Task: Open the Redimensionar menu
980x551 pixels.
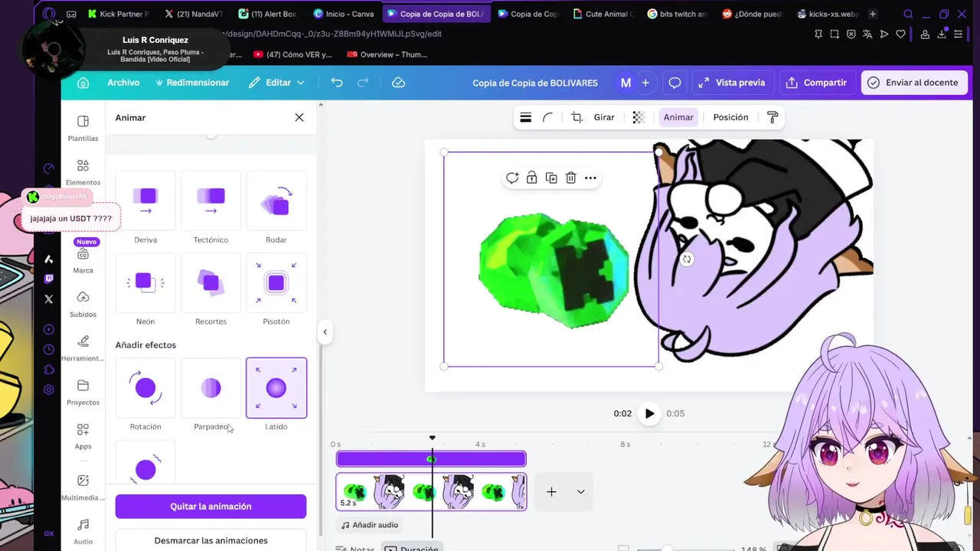Action: (192, 83)
